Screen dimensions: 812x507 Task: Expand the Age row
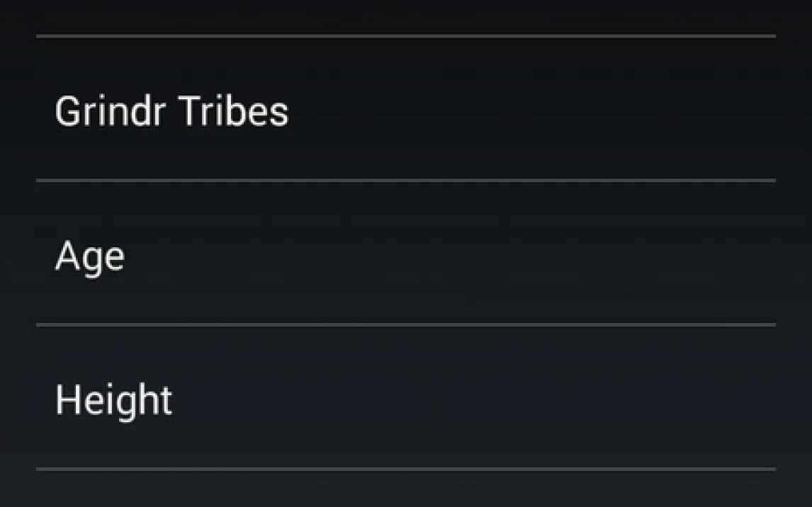coord(405,253)
